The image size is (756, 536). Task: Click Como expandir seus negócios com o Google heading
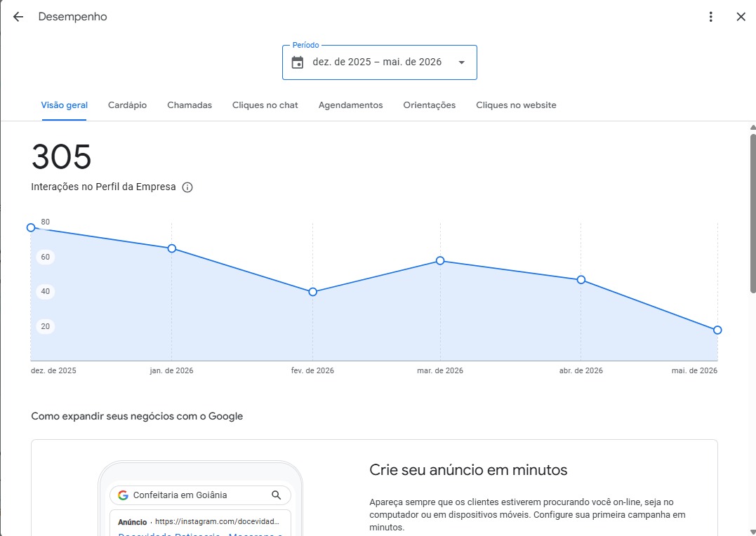click(x=137, y=417)
